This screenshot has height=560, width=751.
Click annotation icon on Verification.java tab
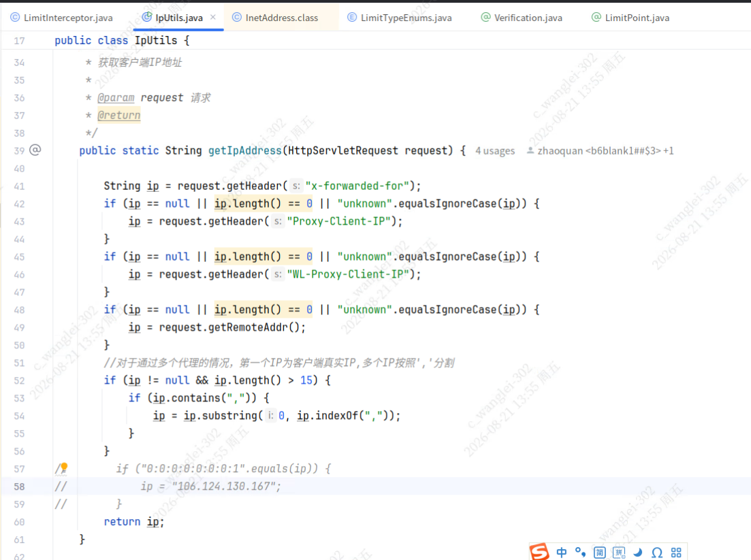pyautogui.click(x=485, y=18)
